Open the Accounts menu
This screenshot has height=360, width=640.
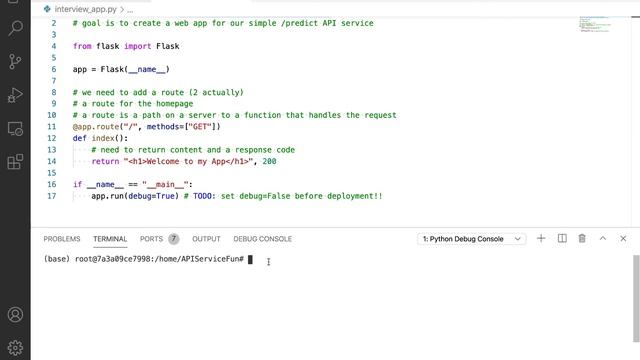[15, 315]
